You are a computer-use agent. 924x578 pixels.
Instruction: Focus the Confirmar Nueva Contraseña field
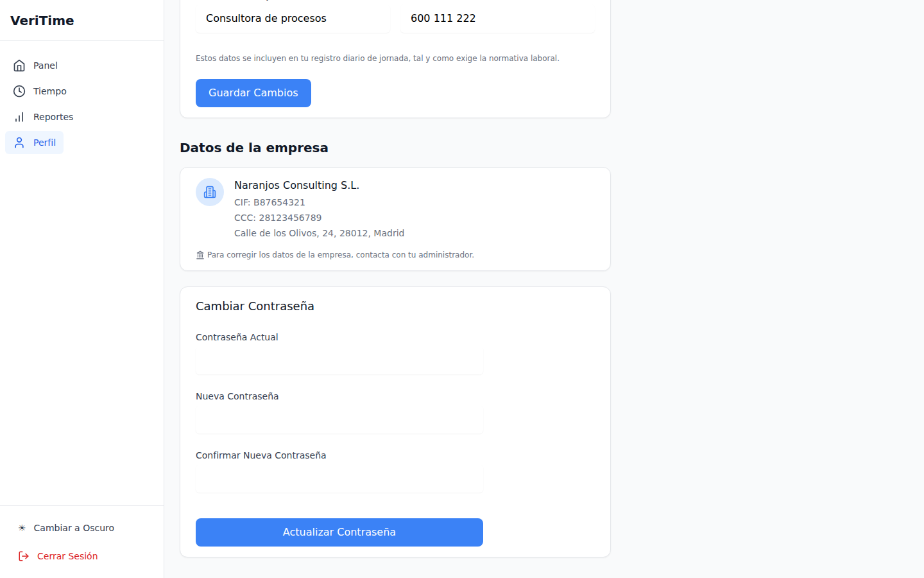339,479
